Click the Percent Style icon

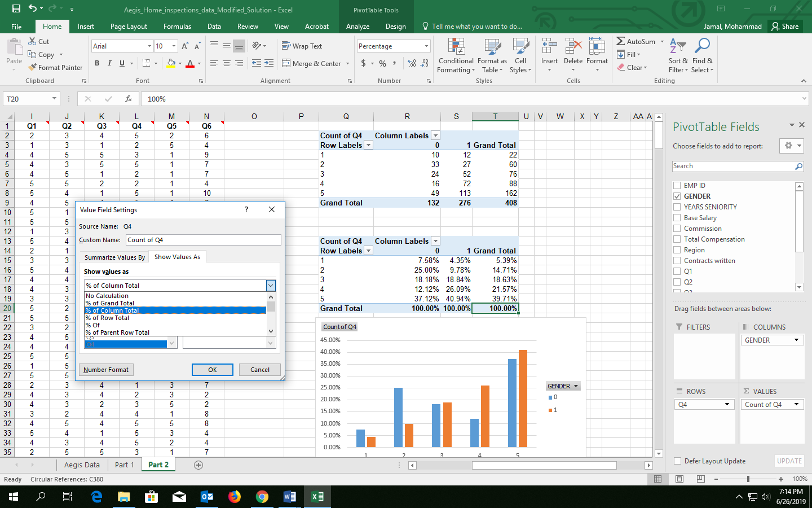382,63
